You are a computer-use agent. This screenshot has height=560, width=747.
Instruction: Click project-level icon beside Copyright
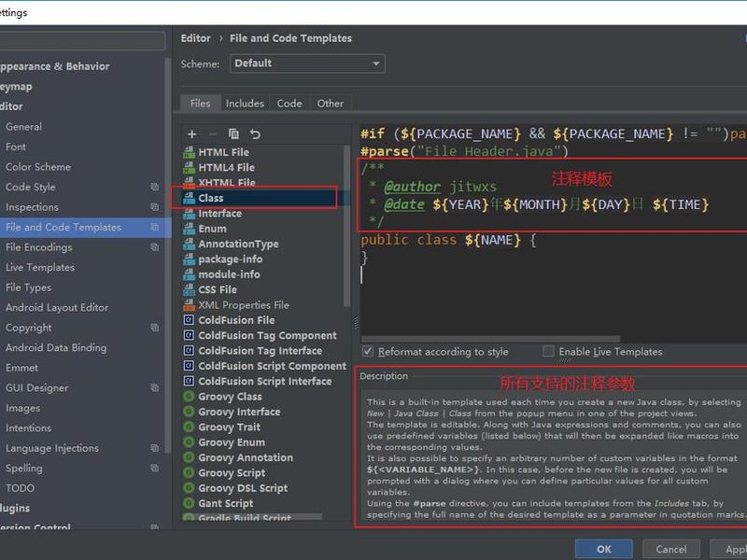tap(155, 328)
